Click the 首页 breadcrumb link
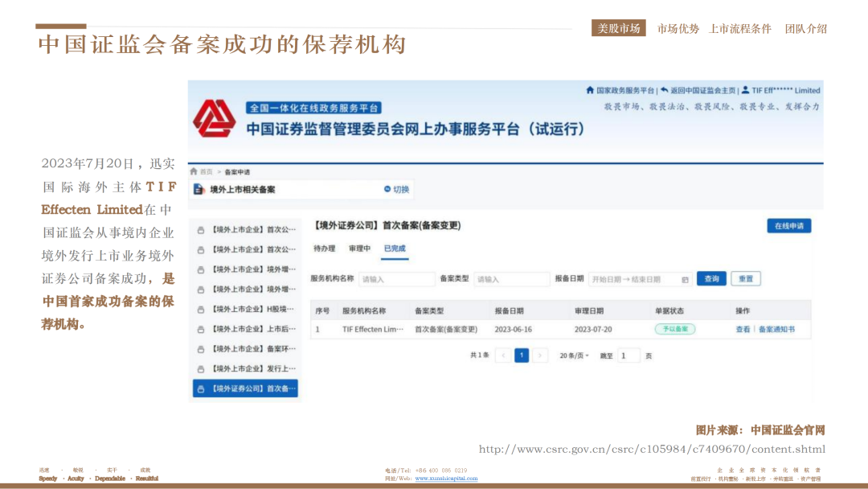868x489 pixels. click(x=206, y=171)
